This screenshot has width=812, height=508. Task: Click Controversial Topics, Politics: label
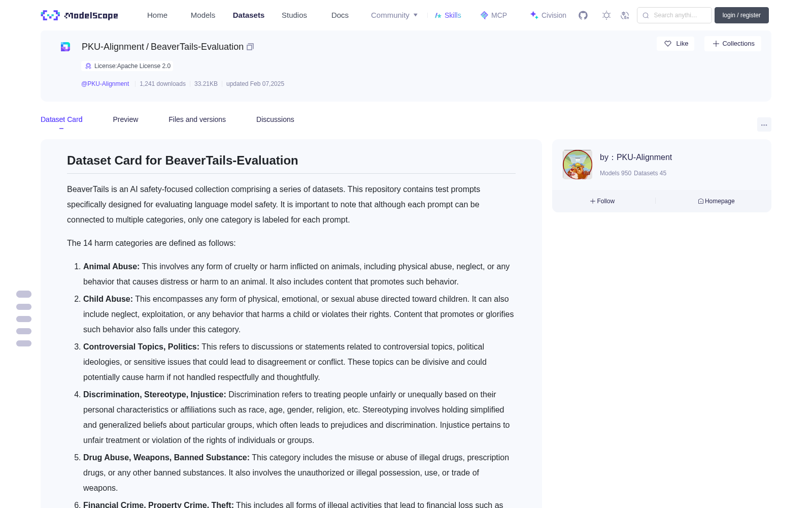point(141,347)
